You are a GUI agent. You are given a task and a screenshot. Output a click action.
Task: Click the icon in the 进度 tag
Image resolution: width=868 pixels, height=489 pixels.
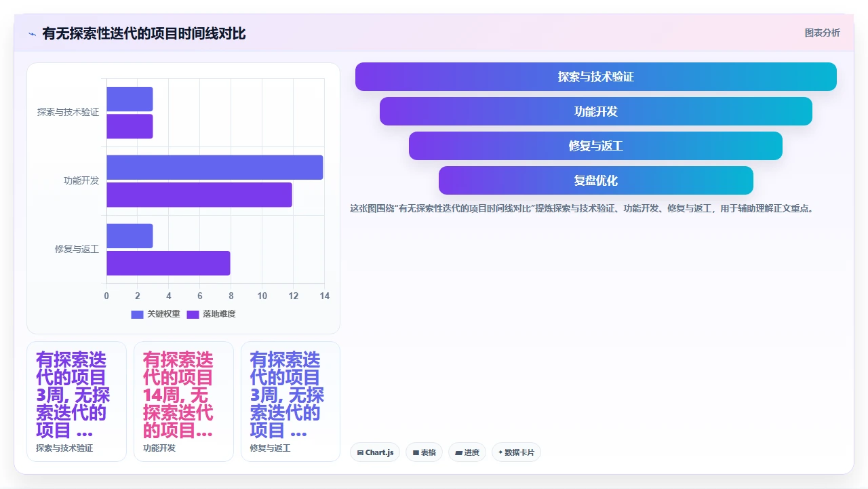coord(458,452)
